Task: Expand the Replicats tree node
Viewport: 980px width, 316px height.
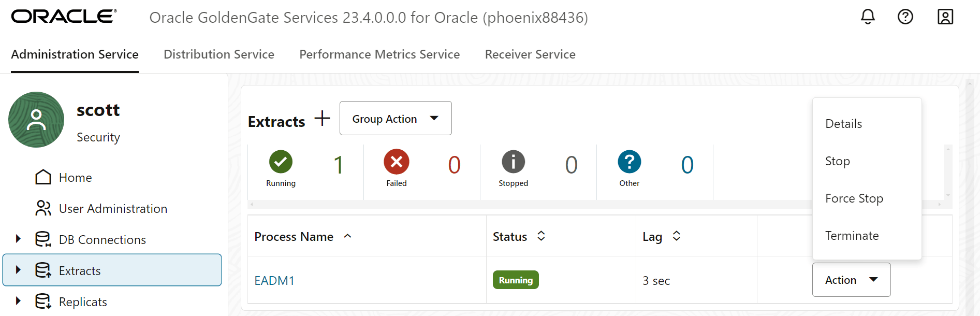Action: (18, 301)
